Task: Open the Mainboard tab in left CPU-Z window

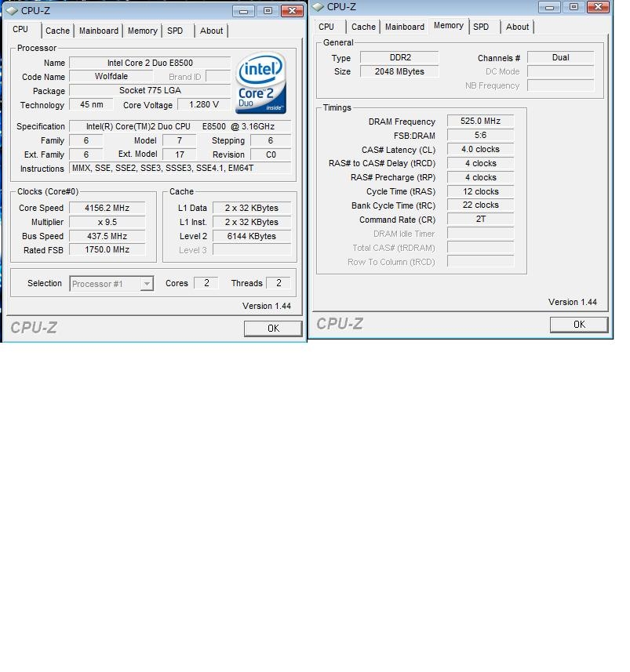Action: point(99,31)
